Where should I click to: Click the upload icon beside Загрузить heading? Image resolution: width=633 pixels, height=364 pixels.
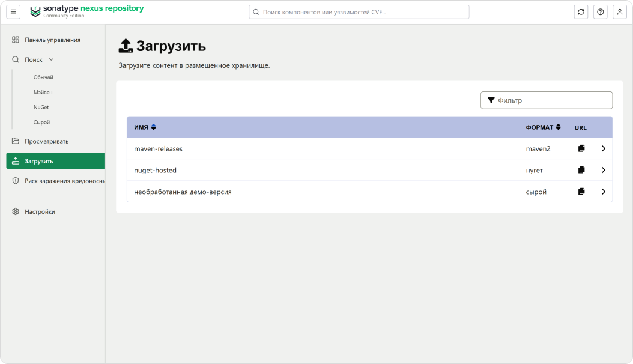tap(126, 46)
